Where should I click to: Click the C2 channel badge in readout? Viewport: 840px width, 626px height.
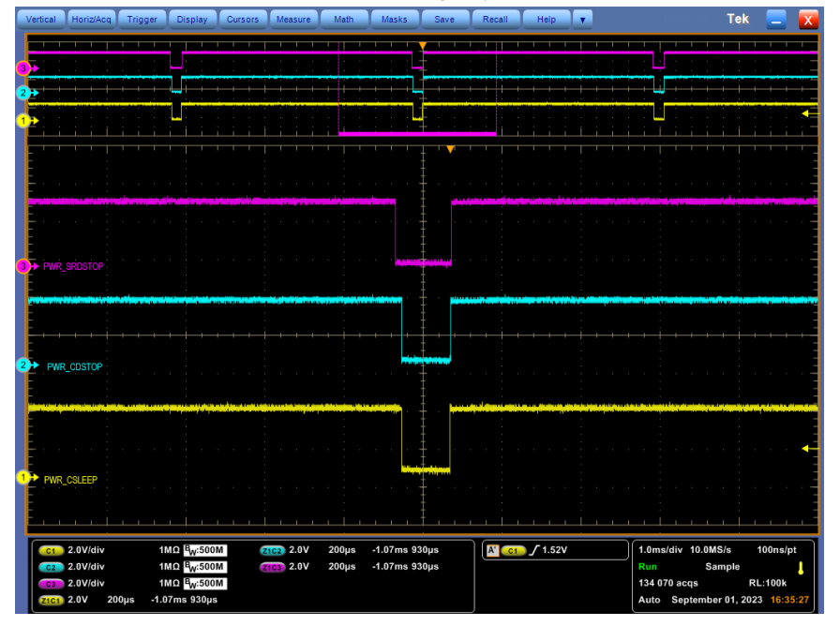[52, 567]
